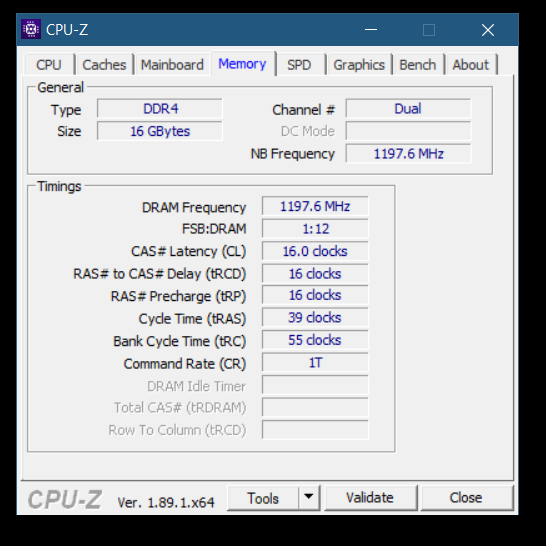Click the 'FSB:DRAM' label
The height and width of the screenshot is (546, 546).
pos(214,229)
